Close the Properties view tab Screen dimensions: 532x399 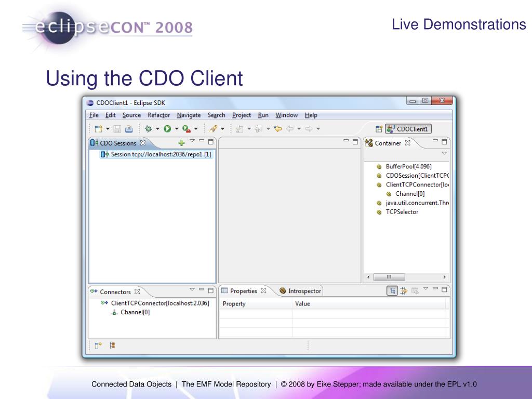pos(263,291)
